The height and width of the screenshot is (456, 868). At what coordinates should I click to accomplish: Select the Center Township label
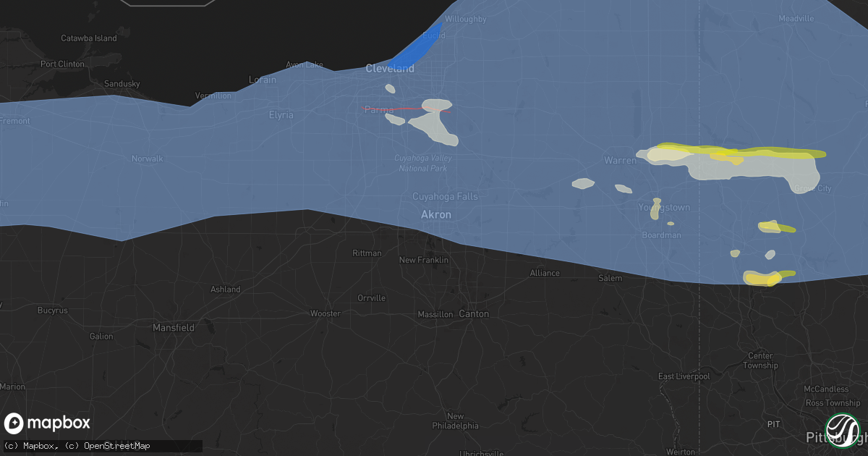click(760, 360)
